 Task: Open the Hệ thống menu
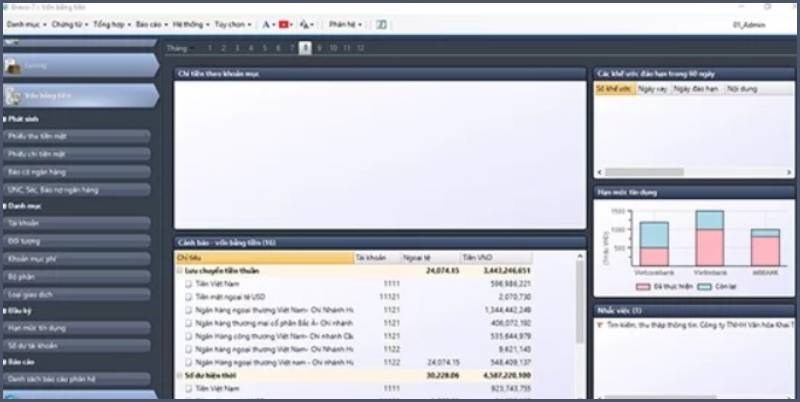191,24
